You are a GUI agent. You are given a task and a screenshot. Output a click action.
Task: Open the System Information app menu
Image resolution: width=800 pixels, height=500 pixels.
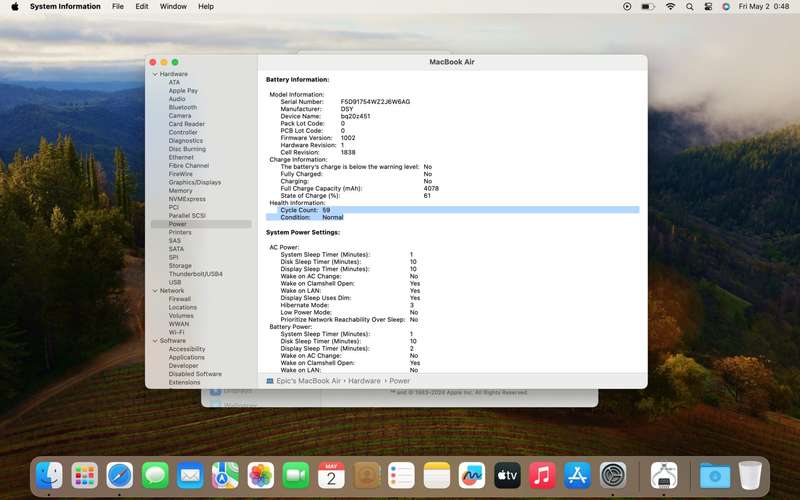(65, 7)
